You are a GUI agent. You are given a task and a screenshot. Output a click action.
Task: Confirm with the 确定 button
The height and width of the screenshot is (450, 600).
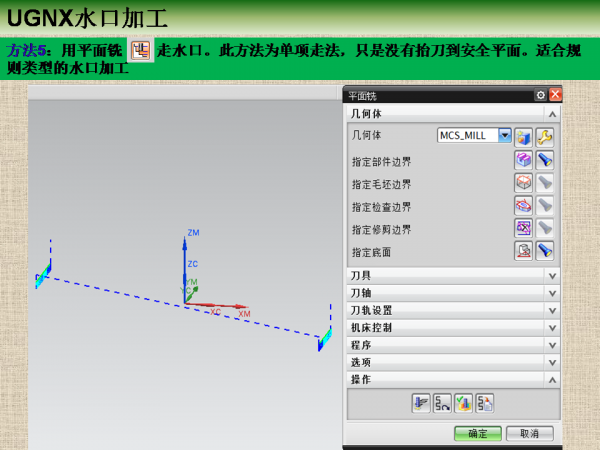pyautogui.click(x=478, y=434)
